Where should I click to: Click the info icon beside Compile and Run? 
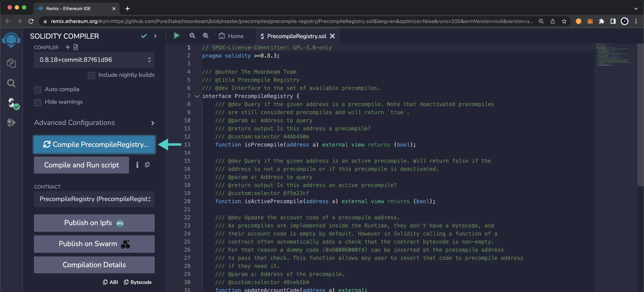pos(137,165)
